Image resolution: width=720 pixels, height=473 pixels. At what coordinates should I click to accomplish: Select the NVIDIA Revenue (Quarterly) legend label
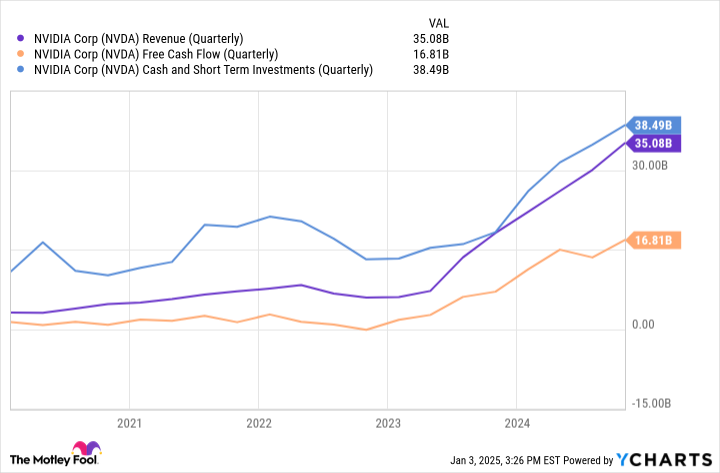click(x=138, y=39)
